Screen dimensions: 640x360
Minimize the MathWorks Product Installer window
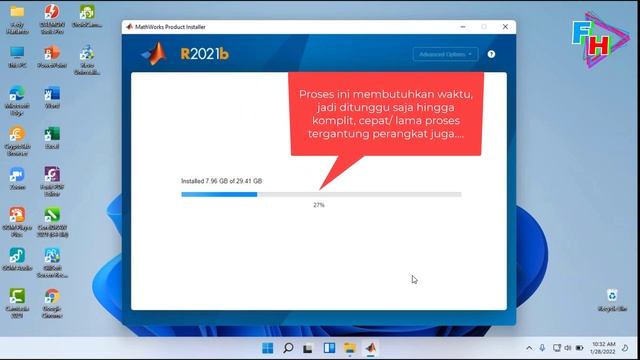pyautogui.click(x=463, y=27)
